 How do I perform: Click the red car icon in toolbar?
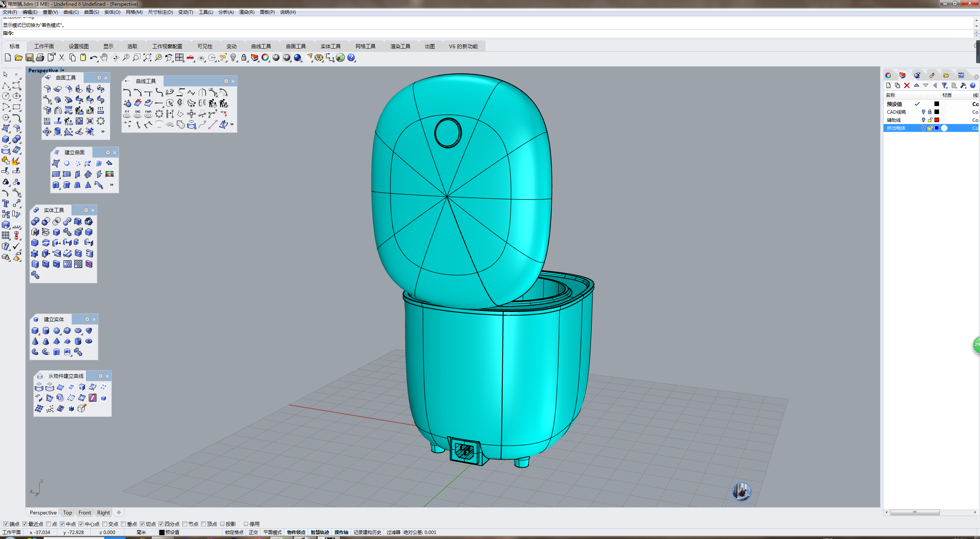pos(190,58)
